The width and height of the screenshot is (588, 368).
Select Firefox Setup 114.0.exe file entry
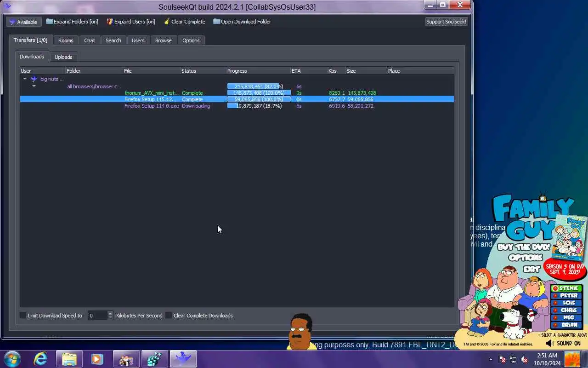(152, 106)
